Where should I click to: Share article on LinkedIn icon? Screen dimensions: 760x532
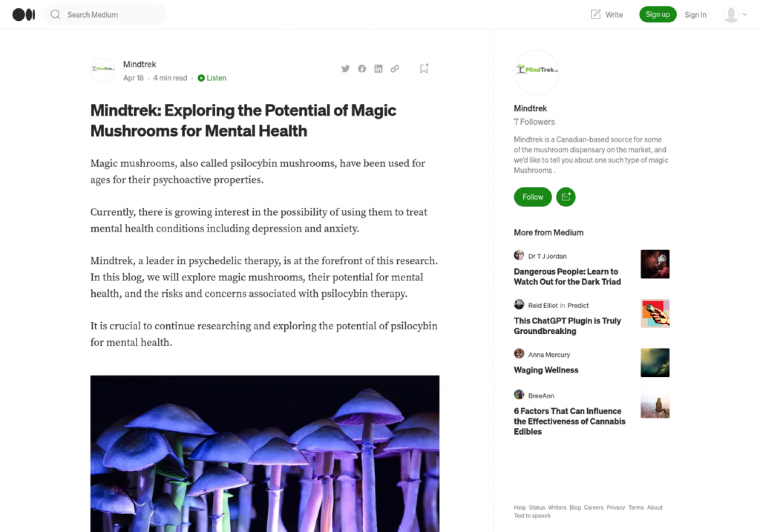point(378,69)
